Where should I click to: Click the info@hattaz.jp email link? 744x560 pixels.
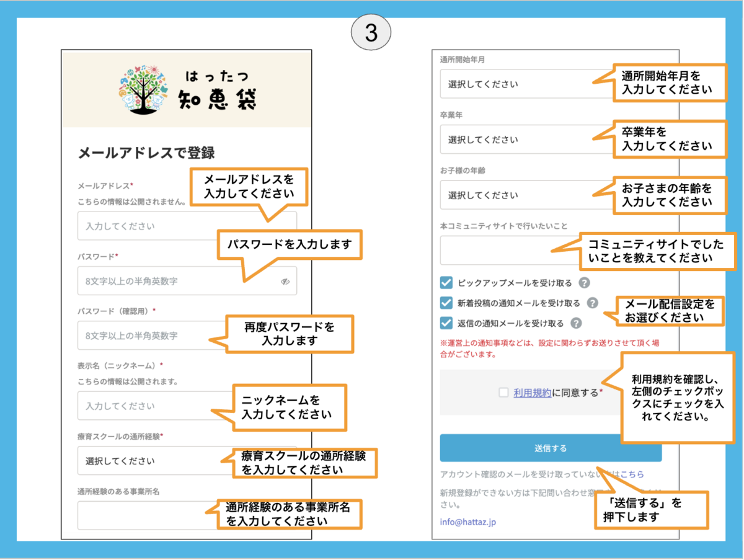tap(468, 522)
